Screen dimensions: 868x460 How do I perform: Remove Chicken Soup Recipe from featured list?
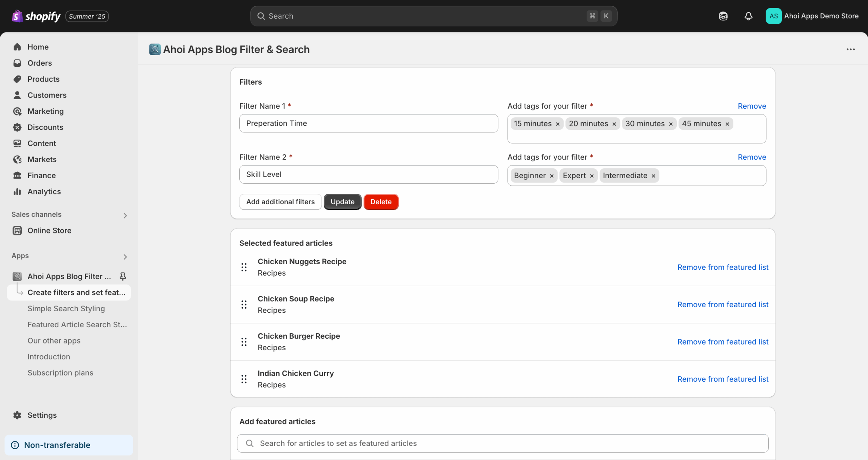click(x=723, y=305)
